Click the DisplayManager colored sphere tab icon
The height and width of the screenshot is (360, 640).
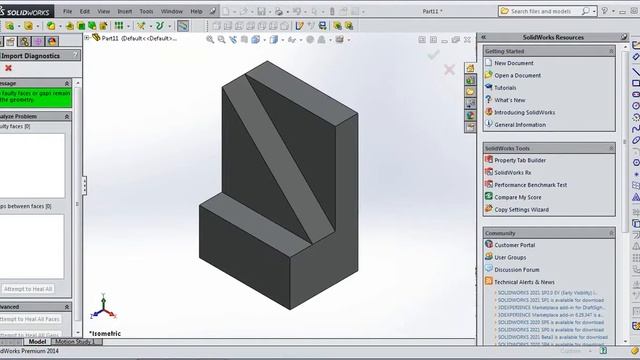(52, 41)
